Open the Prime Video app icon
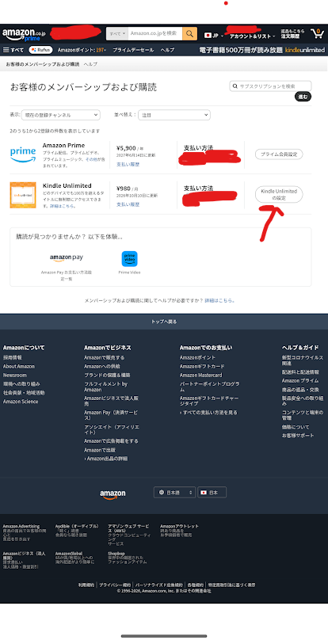Screen dimensions: 328x644 point(129,259)
